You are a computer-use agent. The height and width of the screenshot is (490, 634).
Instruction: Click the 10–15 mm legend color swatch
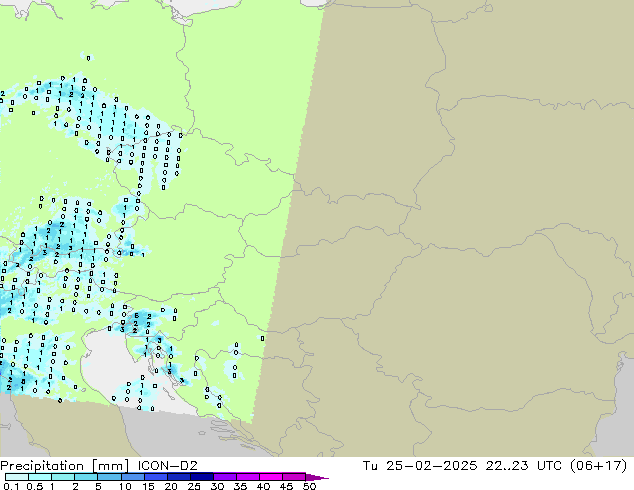pyautogui.click(x=132, y=477)
